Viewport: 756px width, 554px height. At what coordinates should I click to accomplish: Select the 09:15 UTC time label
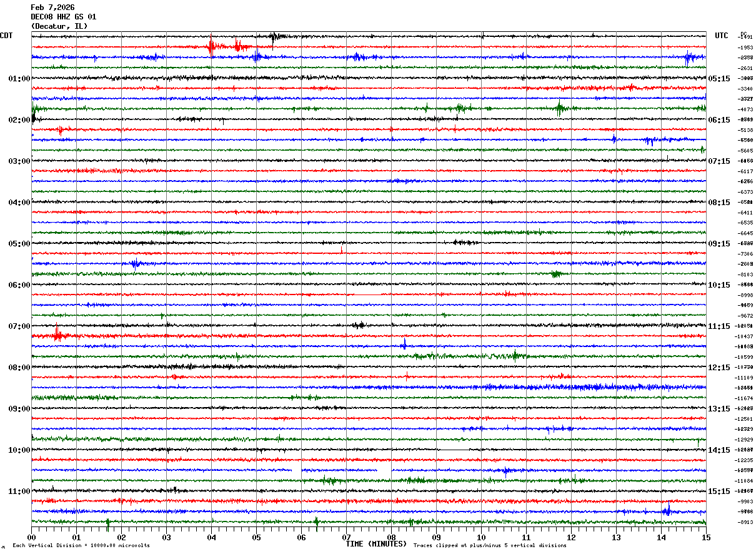tap(719, 244)
